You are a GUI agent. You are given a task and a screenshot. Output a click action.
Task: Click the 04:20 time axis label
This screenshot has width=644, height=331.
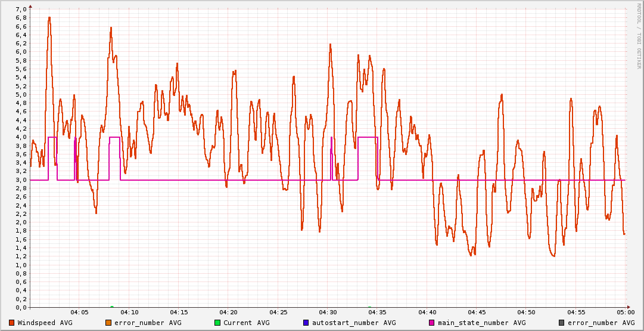click(x=228, y=312)
